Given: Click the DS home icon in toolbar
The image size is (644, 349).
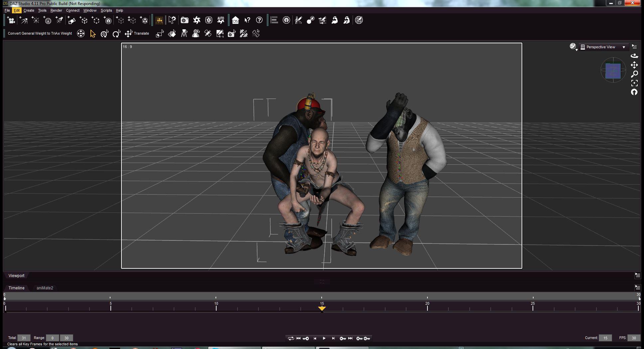Looking at the screenshot, I should point(235,20).
